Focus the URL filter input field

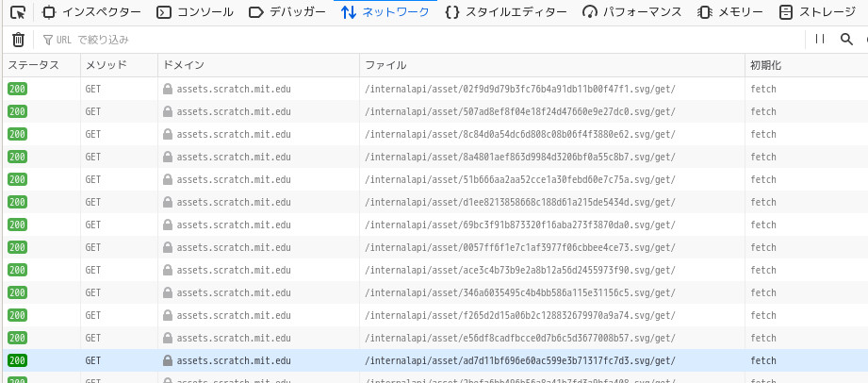(420, 40)
